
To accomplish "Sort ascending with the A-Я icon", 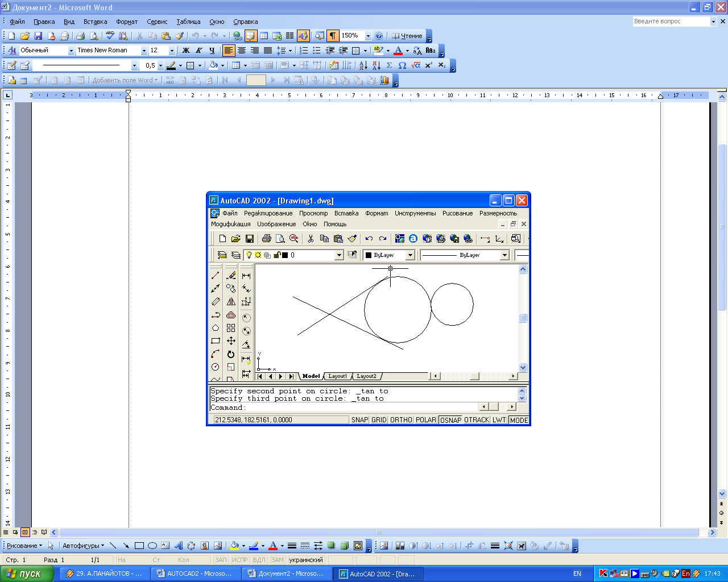I will pos(363,65).
